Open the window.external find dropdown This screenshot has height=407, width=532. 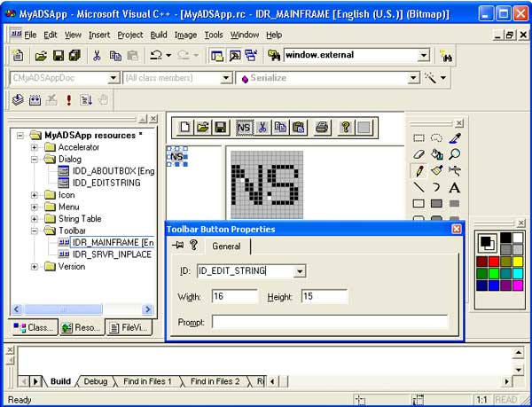423,55
